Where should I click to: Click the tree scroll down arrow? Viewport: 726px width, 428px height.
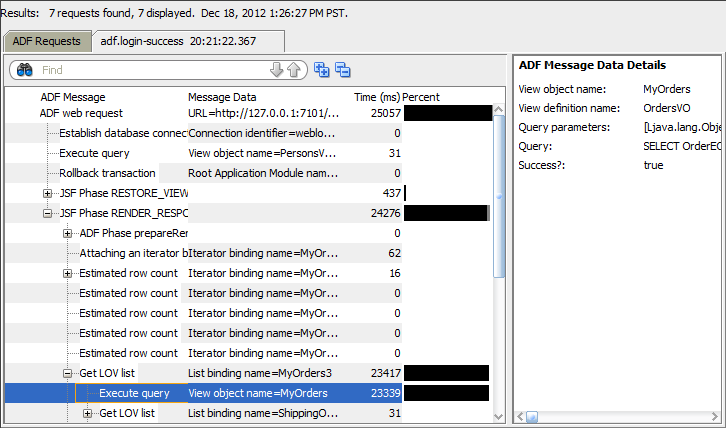(x=499, y=416)
